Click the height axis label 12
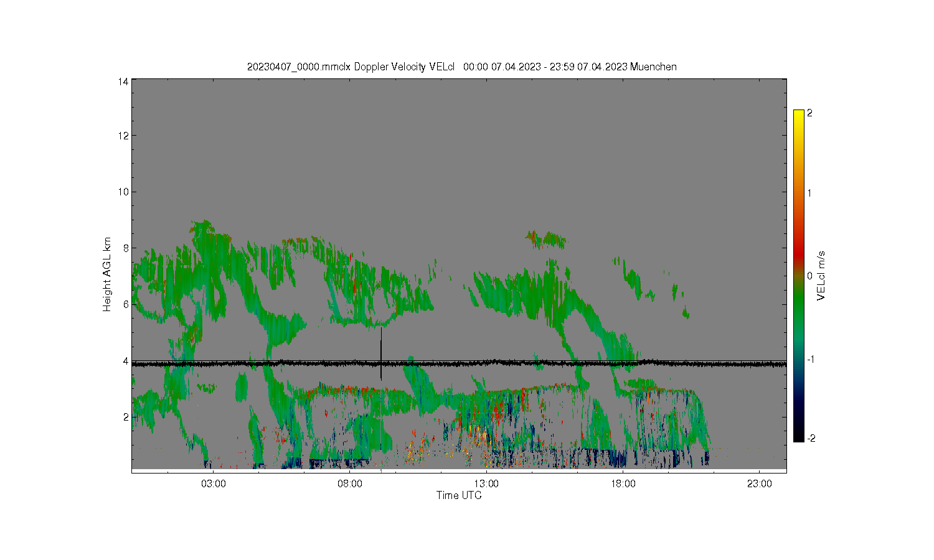This screenshot has width=934, height=560. click(x=123, y=136)
